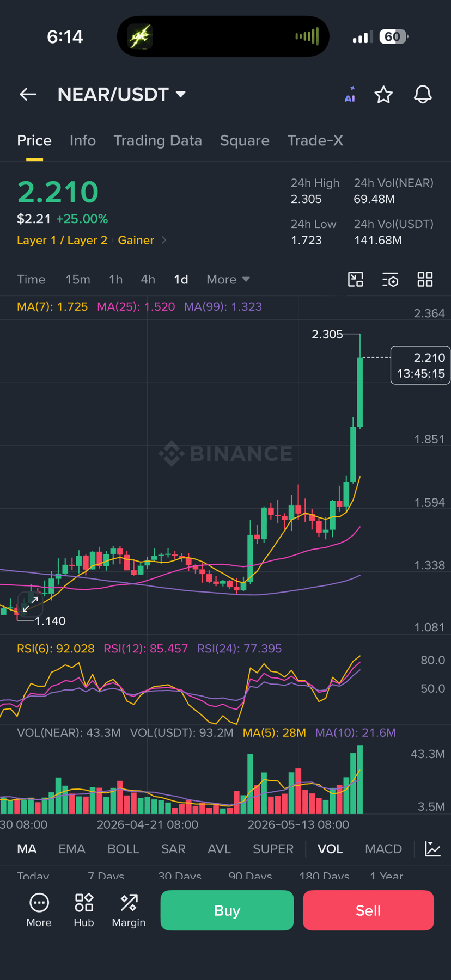Tap the 24h Low 1.723 value

(x=306, y=240)
